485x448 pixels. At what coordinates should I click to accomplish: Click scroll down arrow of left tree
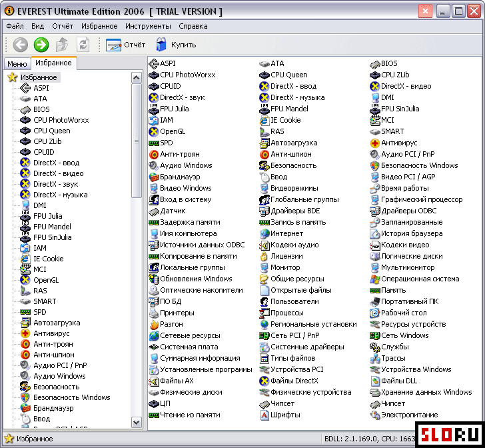pos(137,423)
